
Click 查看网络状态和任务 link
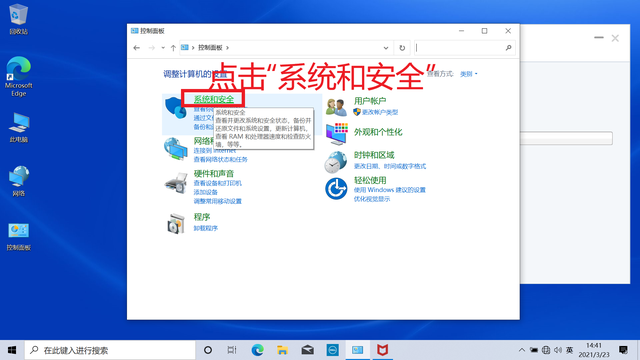[x=220, y=160]
